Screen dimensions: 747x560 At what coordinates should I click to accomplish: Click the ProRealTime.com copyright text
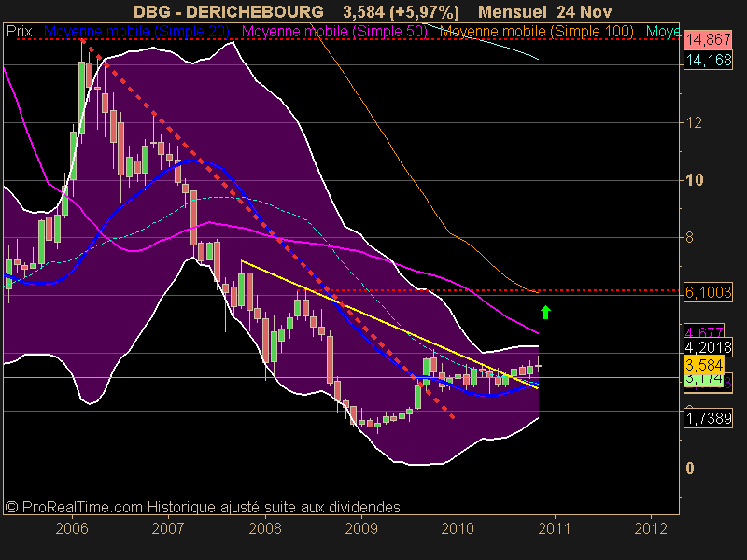[x=203, y=507]
